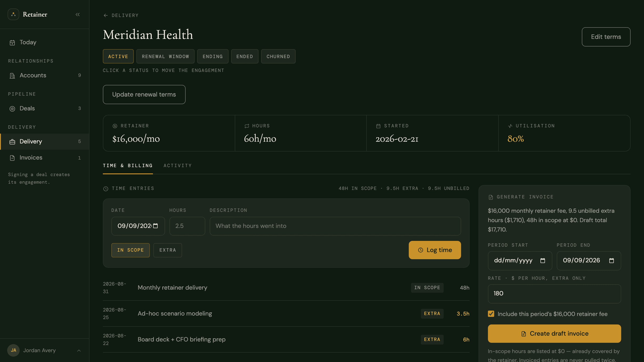Click the Period End date field
Screen dimensions: 644x362
click(589, 261)
